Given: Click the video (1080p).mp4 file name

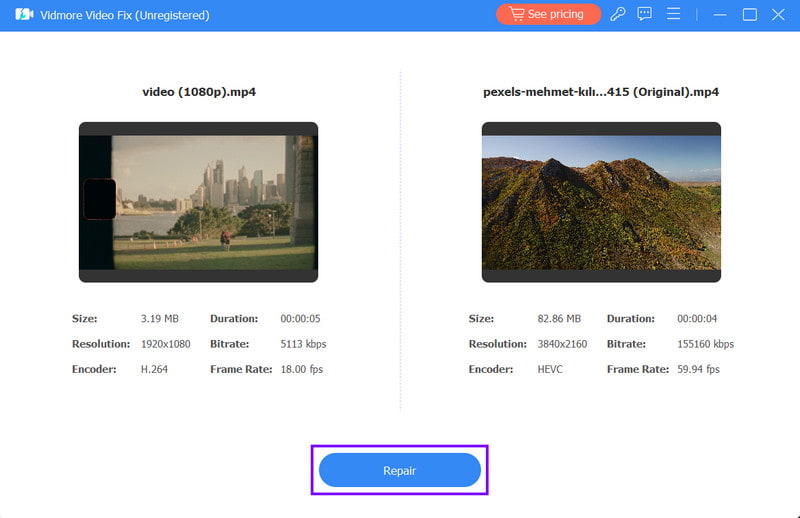Looking at the screenshot, I should [x=198, y=92].
